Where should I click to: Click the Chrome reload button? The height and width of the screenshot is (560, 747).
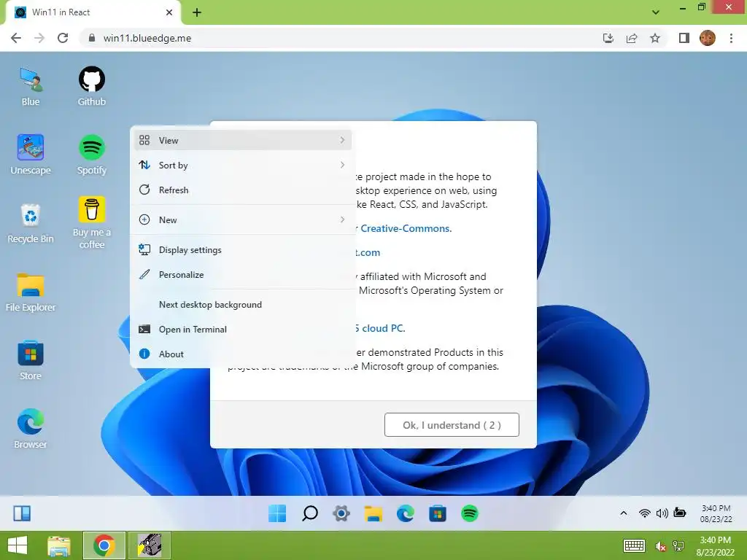pyautogui.click(x=63, y=38)
